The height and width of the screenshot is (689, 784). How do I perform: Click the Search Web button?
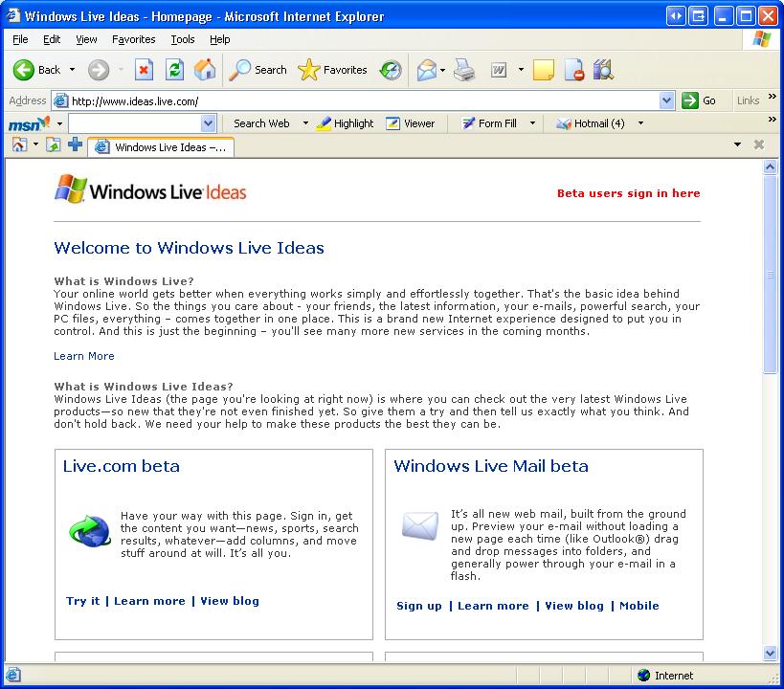coord(261,123)
